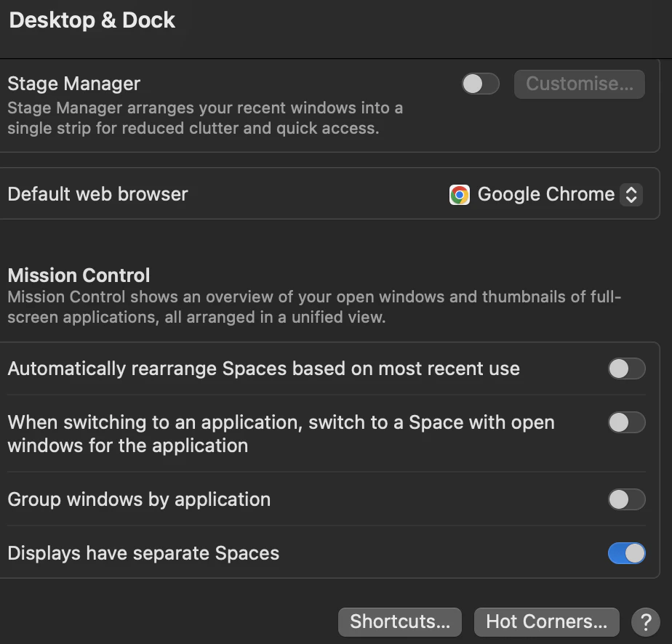The width and height of the screenshot is (672, 644).
Task: Open the Shortcuts… dialog
Action: tap(400, 621)
